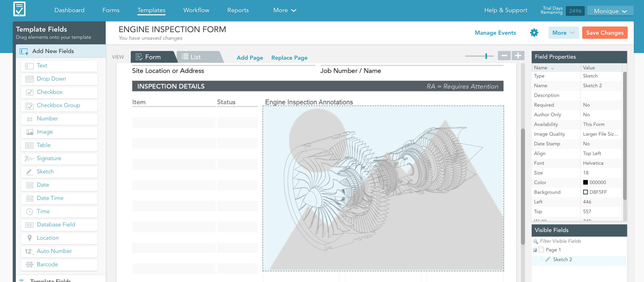Click the Left value 446
The image size is (644, 282).
601,202
